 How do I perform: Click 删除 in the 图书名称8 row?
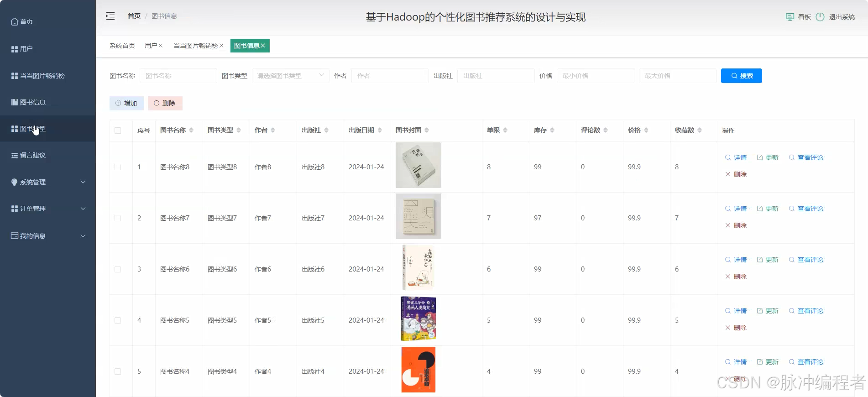click(x=736, y=174)
